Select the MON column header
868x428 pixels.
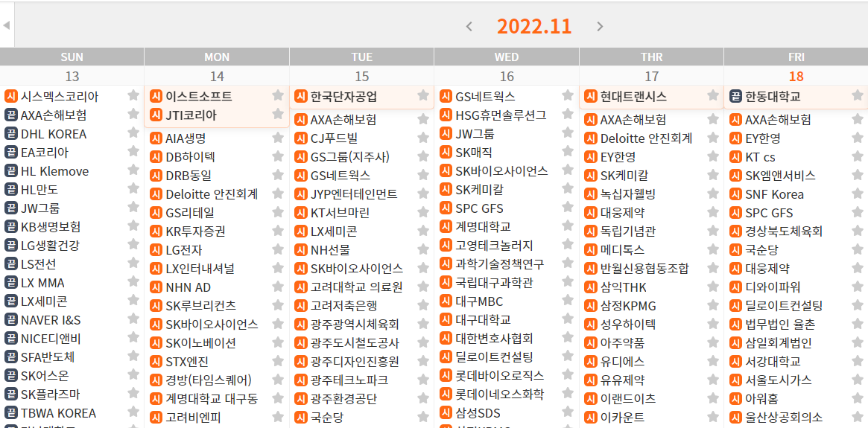coord(217,57)
